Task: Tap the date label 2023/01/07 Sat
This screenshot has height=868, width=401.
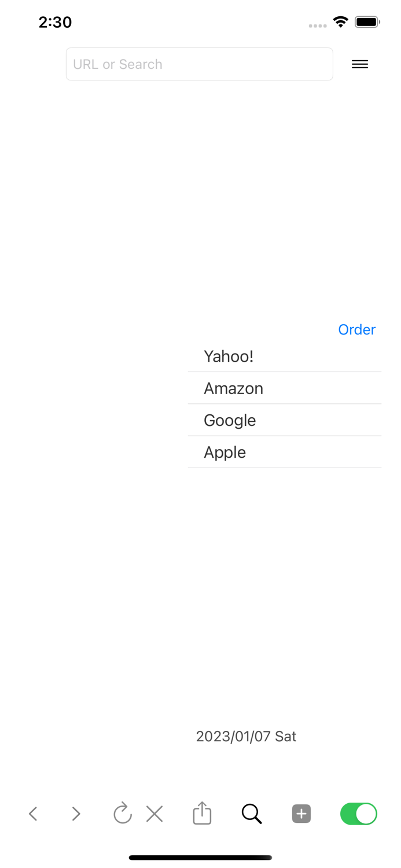Action: [x=245, y=736]
